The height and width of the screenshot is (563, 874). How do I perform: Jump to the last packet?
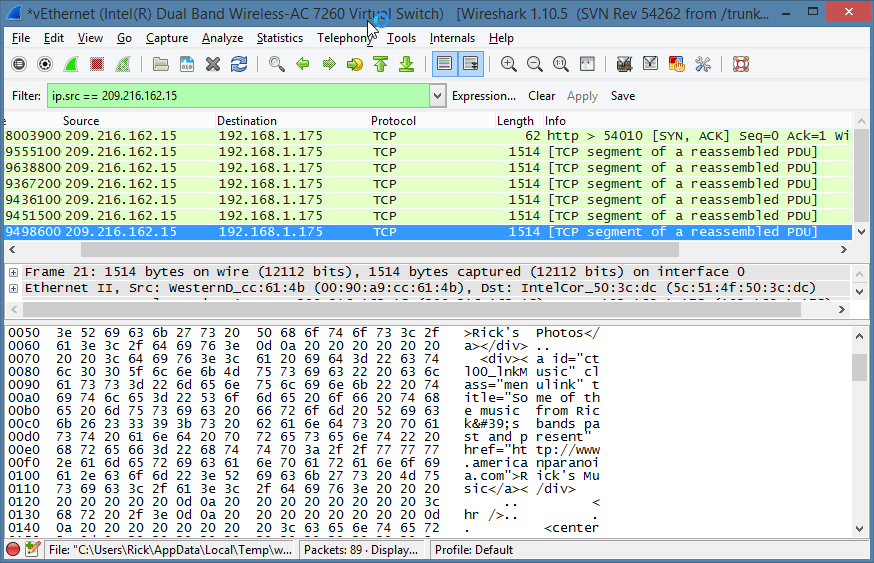tap(406, 64)
